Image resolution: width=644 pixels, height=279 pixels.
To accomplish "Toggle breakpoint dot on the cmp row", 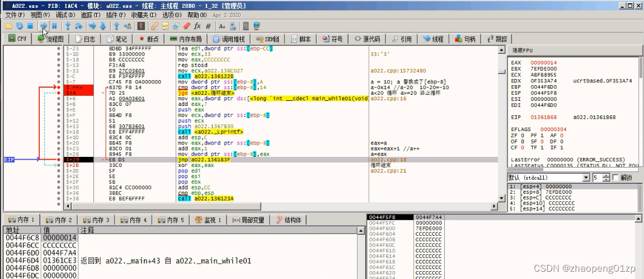I will [59, 87].
